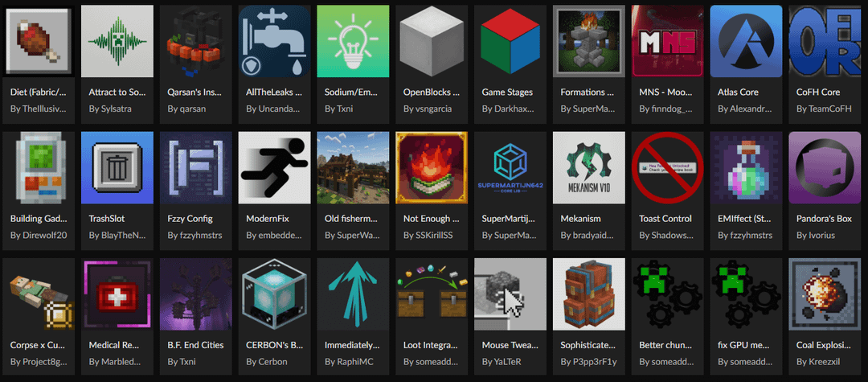Open the AllTheLeaks faucet icon
Image resolution: width=868 pixels, height=382 pixels.
[x=273, y=40]
